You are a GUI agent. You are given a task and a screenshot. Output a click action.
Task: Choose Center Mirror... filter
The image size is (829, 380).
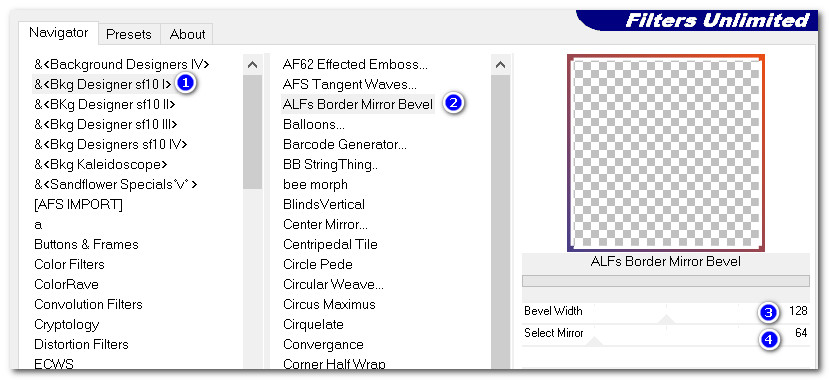coord(325,225)
